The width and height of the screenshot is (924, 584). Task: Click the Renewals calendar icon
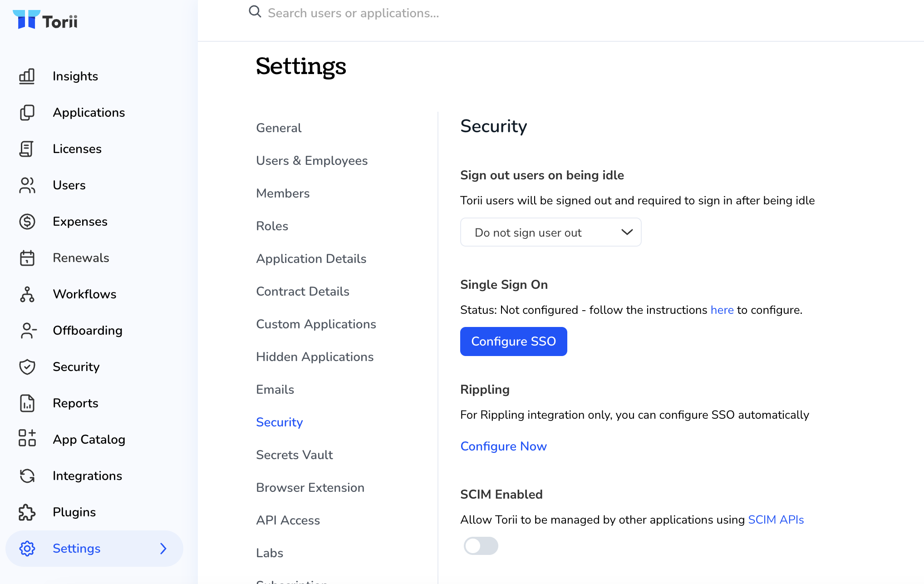[x=27, y=258]
